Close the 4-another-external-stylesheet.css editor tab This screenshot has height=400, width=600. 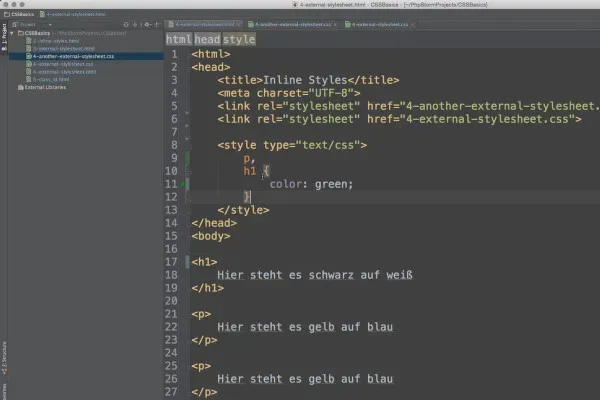point(335,24)
